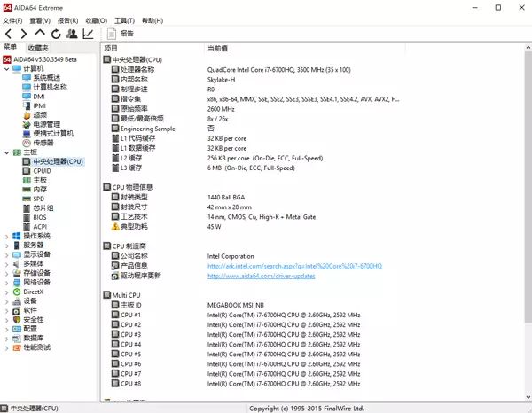Select the 配置 configuration icon

pos(17,329)
